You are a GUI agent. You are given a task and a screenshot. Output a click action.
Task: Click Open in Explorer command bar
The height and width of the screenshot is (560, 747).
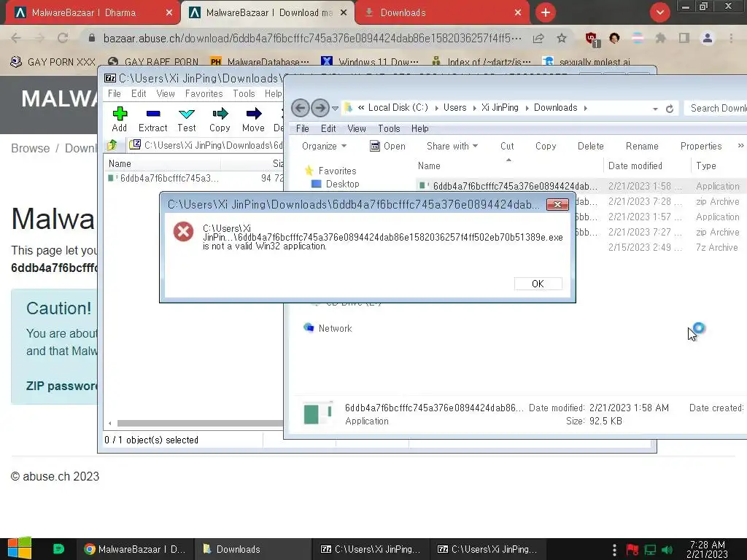(388, 146)
